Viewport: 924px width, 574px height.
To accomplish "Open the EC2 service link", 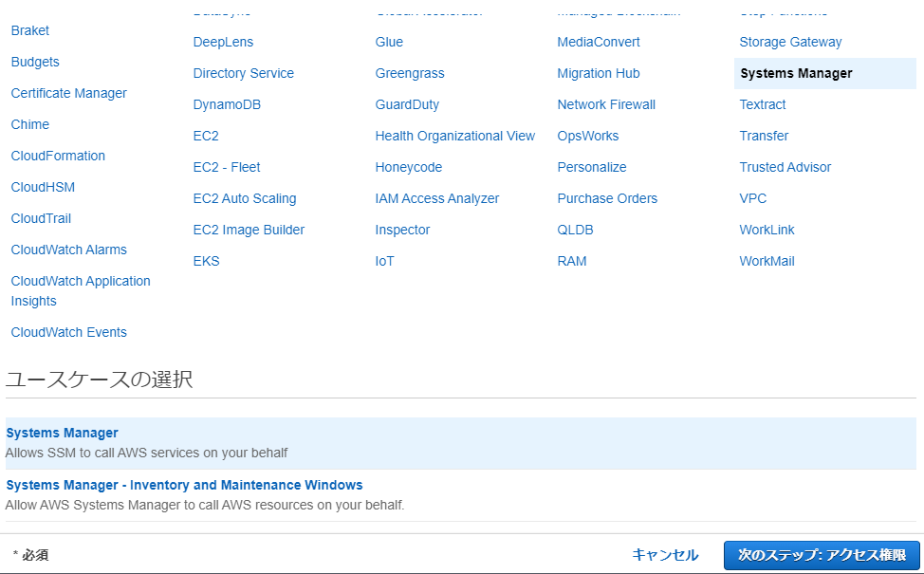I will (206, 136).
